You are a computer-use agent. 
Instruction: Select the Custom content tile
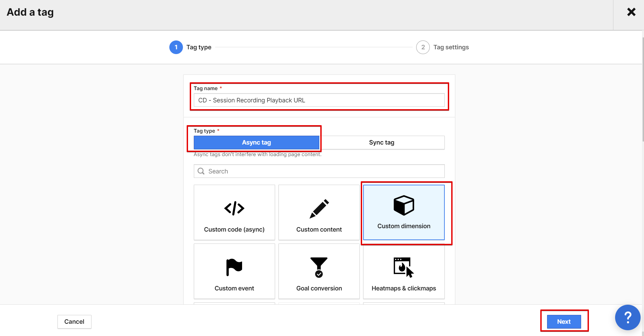pos(319,213)
